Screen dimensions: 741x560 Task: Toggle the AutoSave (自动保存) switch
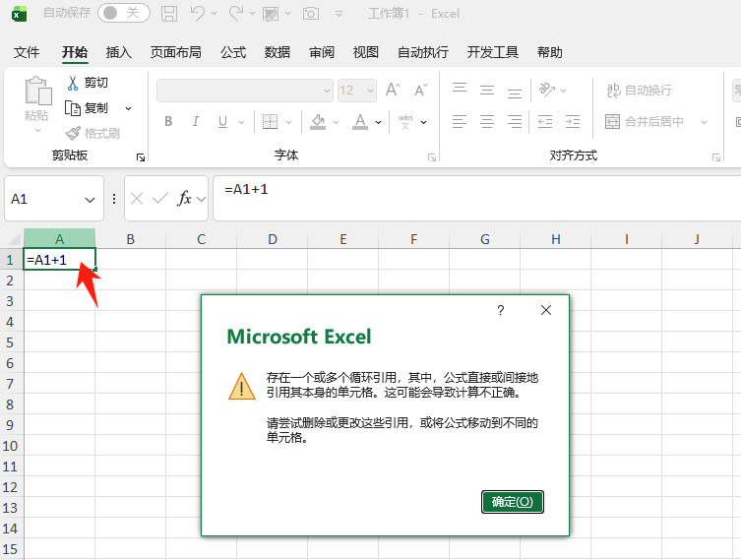point(124,13)
